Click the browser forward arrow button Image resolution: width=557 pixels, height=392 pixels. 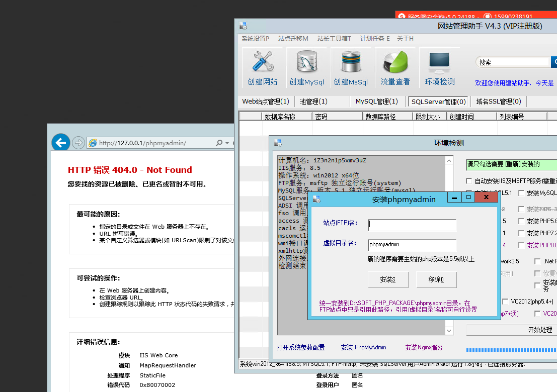click(78, 143)
